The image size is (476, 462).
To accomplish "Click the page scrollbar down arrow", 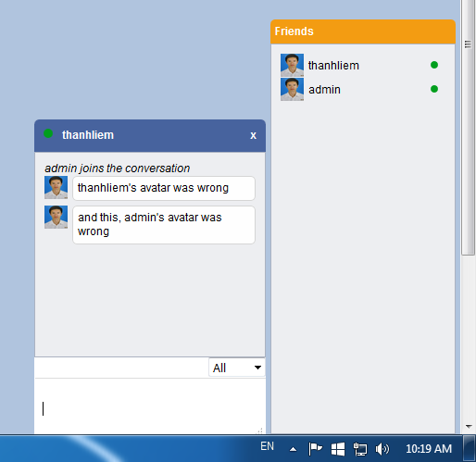I will (x=469, y=427).
